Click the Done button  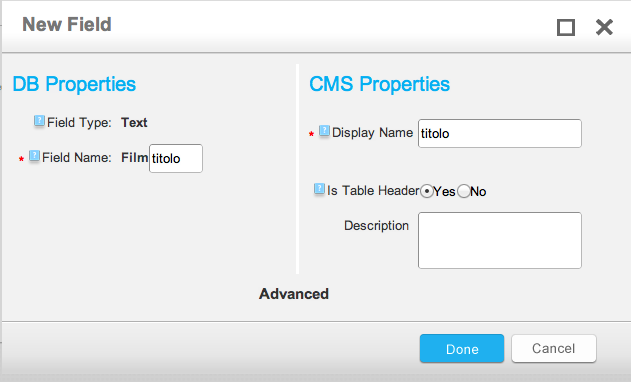point(462,349)
